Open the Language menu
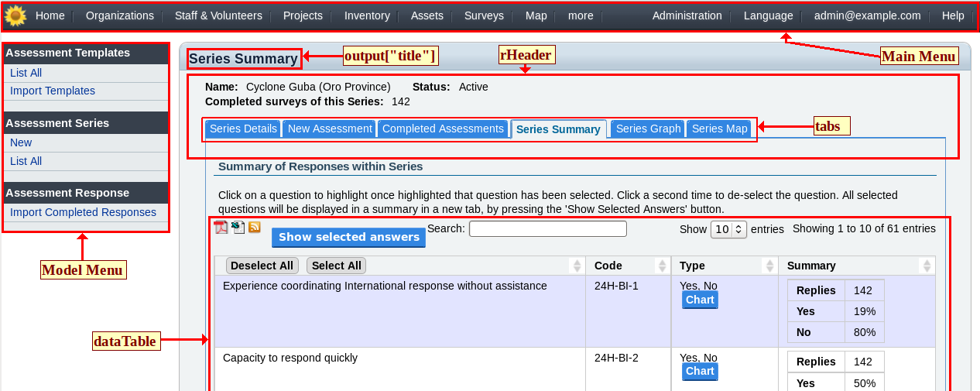Viewport: 980px width, 391px height. point(768,15)
